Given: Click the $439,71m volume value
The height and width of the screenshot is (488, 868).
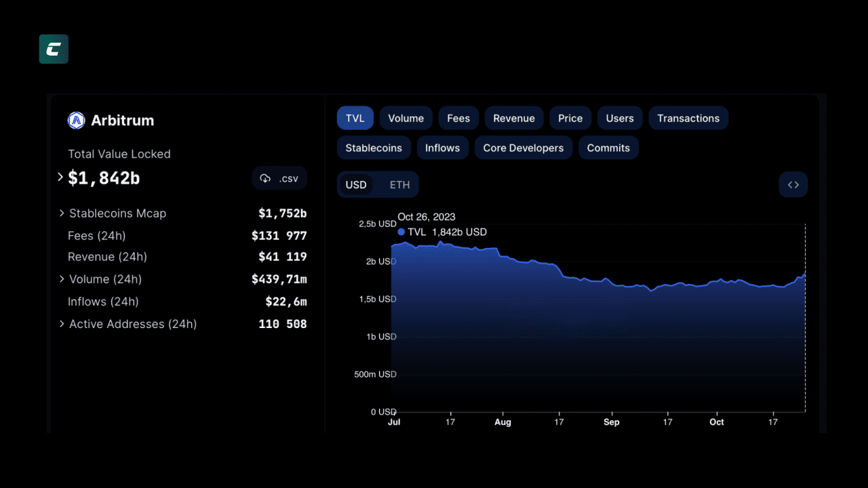Looking at the screenshot, I should (x=279, y=279).
